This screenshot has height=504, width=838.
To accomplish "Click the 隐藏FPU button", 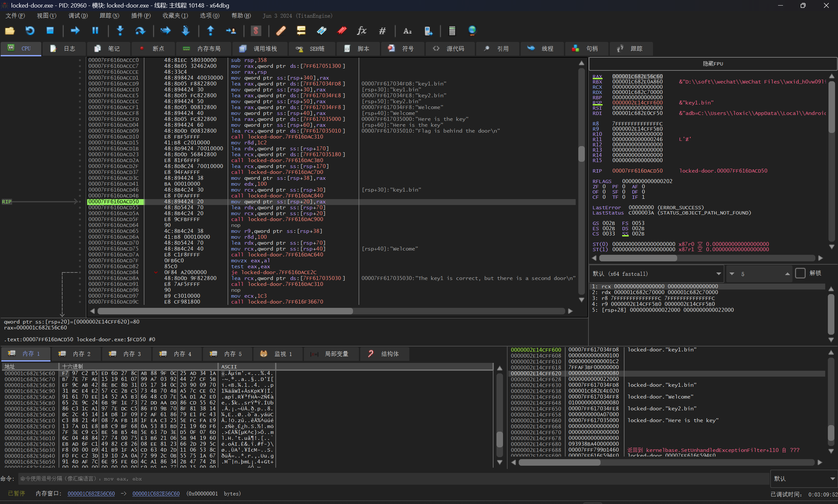I will coord(712,64).
